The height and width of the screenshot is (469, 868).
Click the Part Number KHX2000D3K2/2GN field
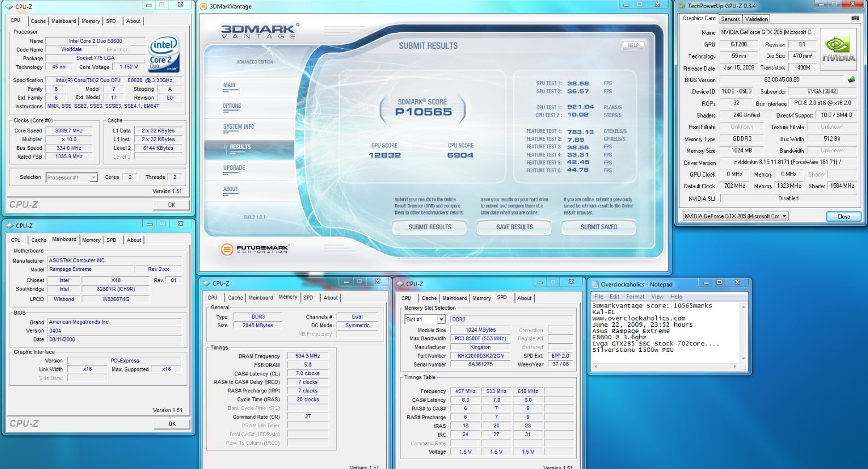coord(481,356)
